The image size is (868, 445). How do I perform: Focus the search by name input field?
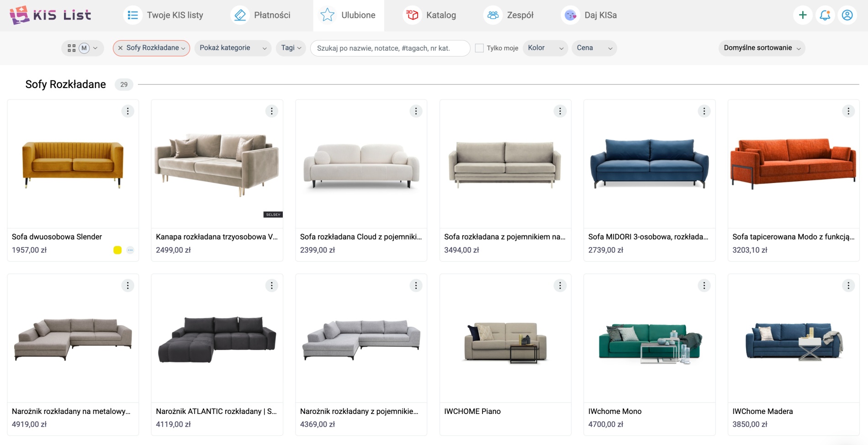390,48
